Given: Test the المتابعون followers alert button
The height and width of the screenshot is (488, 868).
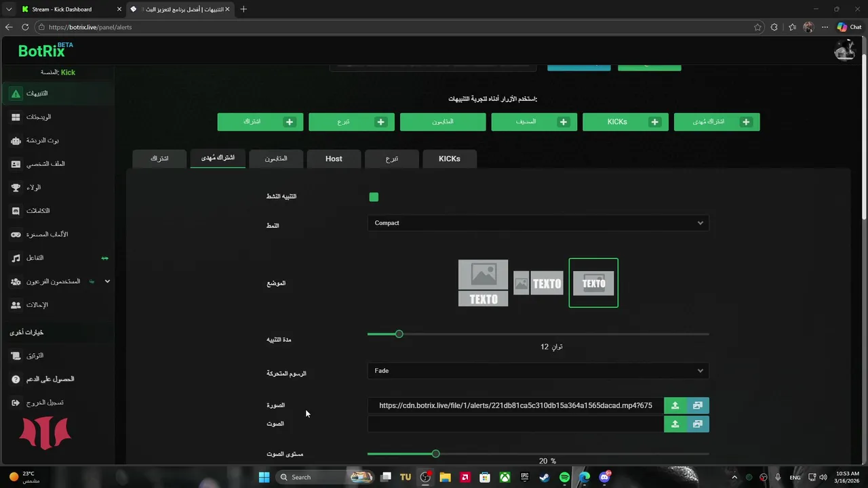Looking at the screenshot, I should [x=443, y=122].
